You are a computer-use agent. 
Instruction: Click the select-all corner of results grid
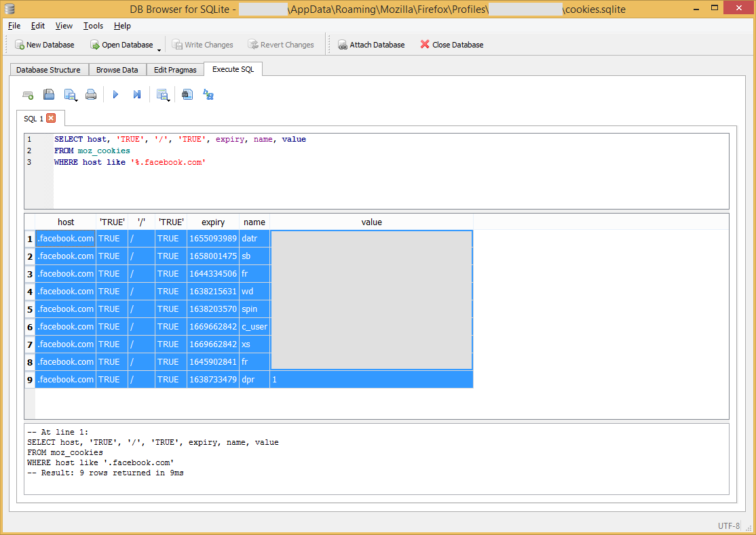[x=30, y=222]
